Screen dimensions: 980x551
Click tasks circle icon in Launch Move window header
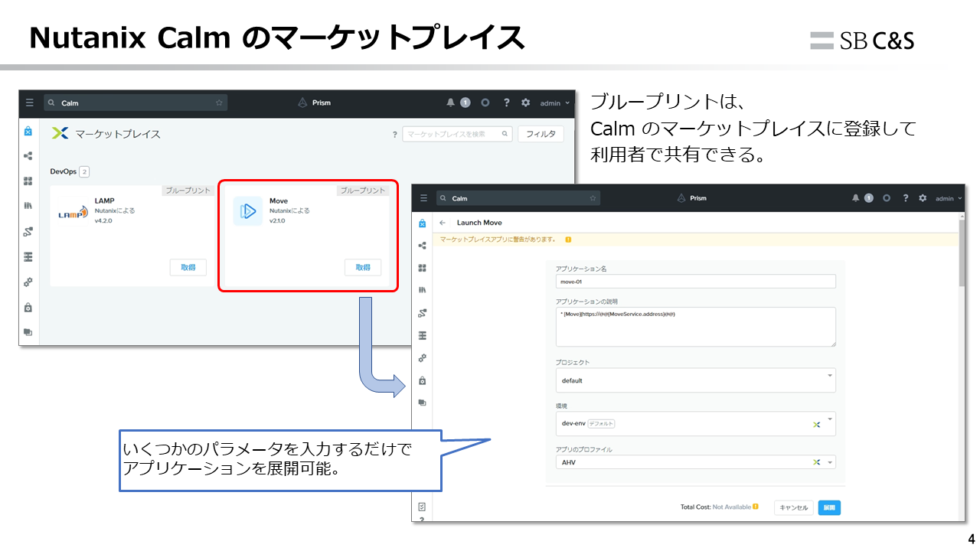point(887,198)
